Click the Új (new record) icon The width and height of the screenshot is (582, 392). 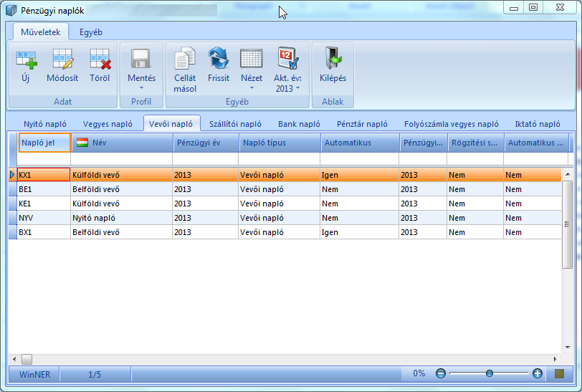pyautogui.click(x=27, y=59)
